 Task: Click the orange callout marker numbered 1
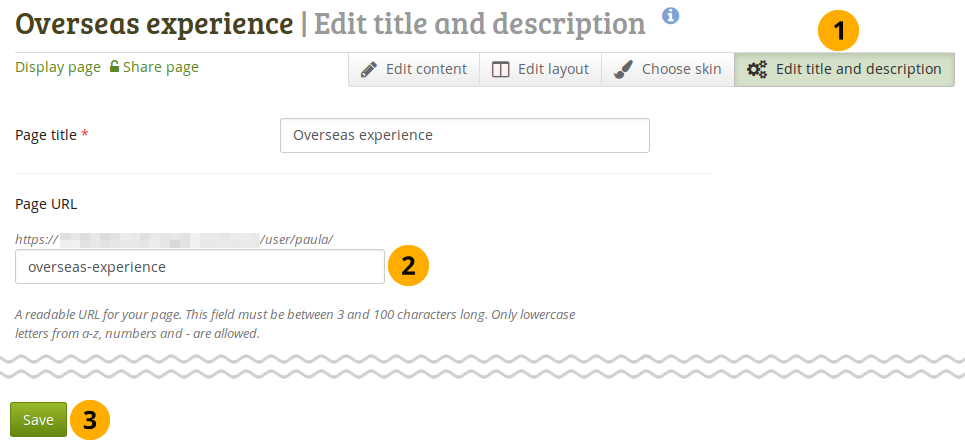click(839, 32)
